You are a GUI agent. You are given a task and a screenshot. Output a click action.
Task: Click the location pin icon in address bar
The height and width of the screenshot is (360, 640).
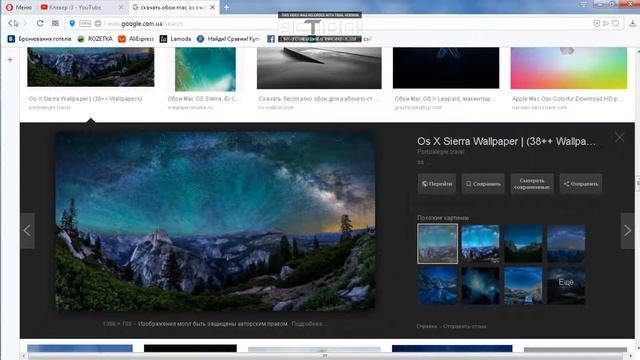pyautogui.click(x=72, y=23)
